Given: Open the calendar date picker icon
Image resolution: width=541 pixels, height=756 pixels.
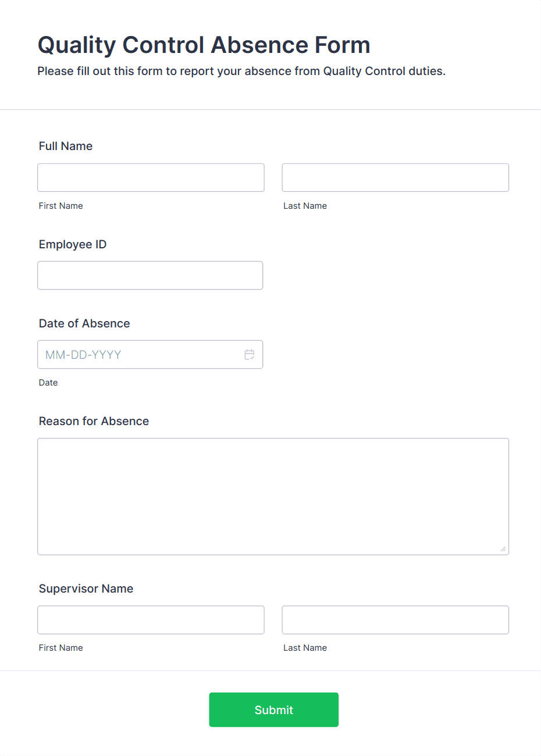Looking at the screenshot, I should (250, 355).
